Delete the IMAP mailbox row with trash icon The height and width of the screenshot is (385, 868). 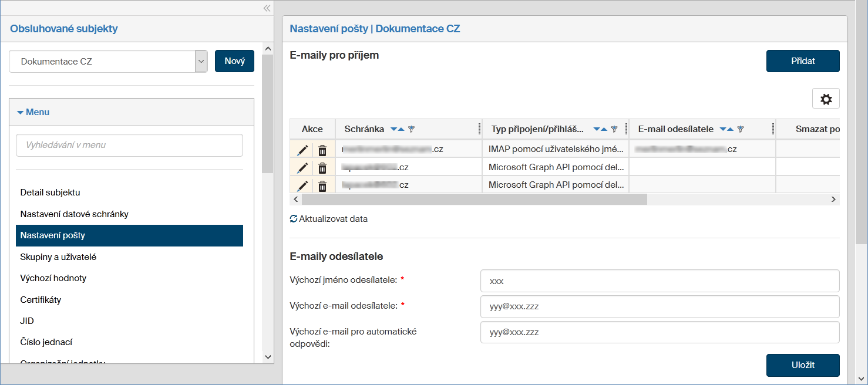click(x=322, y=150)
